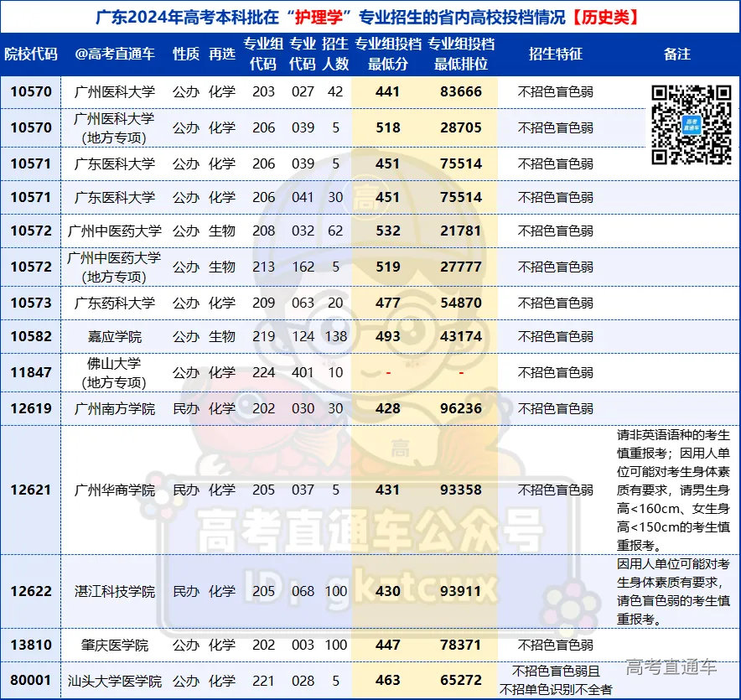Click code 80001 for 汕头大学医学院

click(x=31, y=682)
